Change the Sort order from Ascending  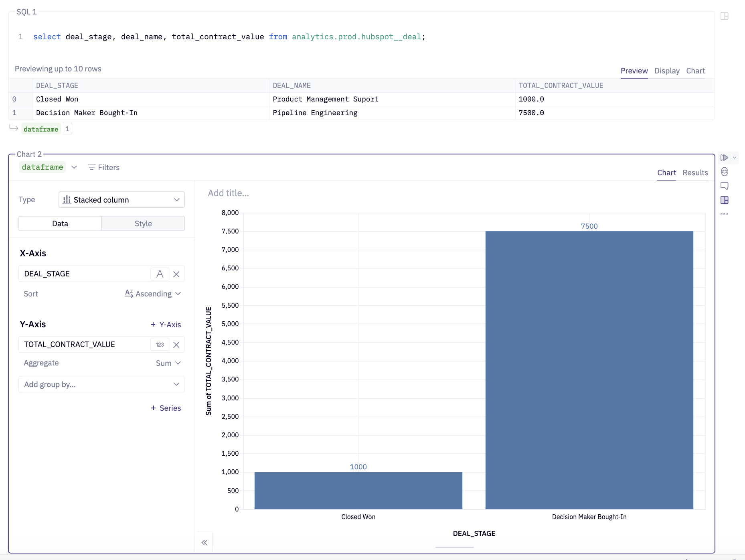pos(153,294)
